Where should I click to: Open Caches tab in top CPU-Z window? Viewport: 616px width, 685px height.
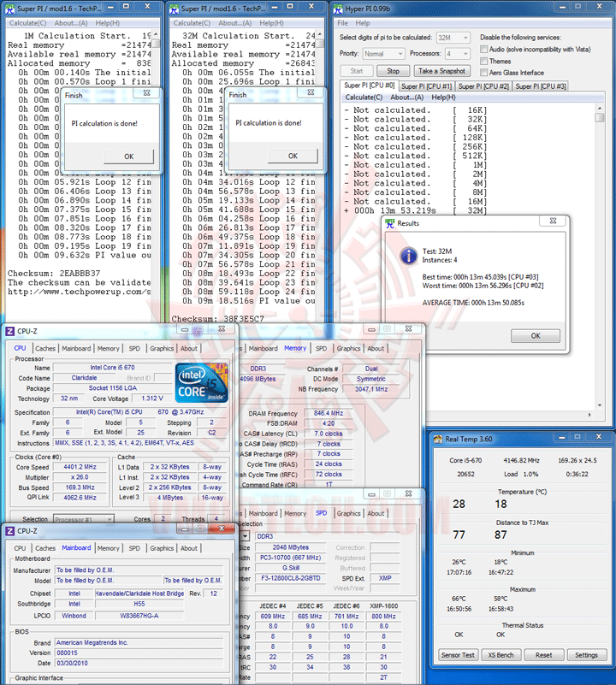coord(45,348)
